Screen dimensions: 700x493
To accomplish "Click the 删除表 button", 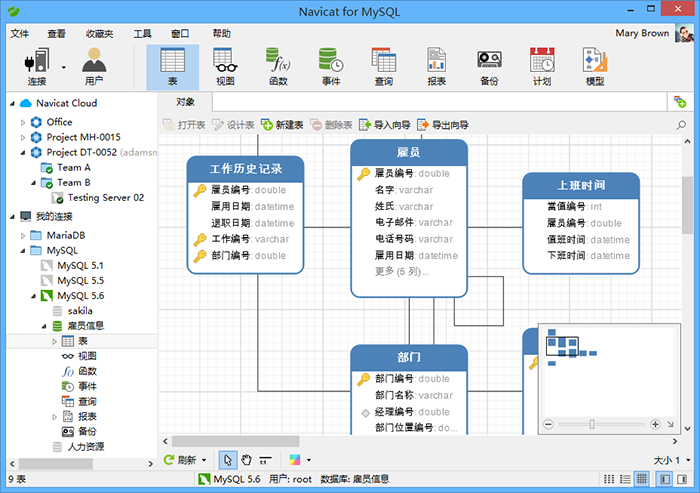I will (x=331, y=125).
